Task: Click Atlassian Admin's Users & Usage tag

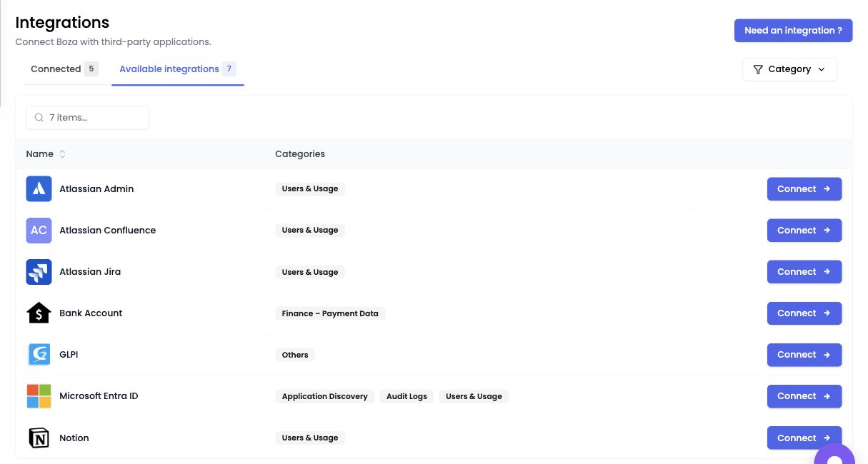Action: 310,189
